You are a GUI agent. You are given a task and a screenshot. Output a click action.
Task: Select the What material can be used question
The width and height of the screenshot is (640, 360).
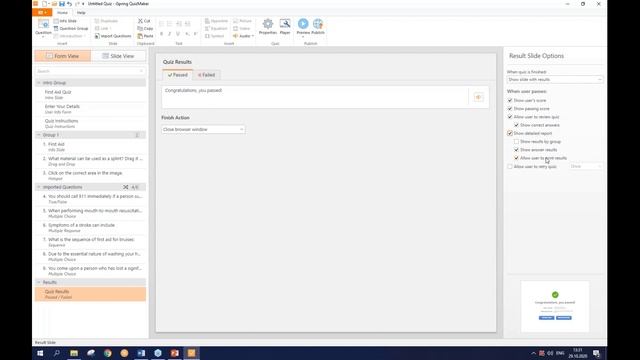click(x=91, y=161)
